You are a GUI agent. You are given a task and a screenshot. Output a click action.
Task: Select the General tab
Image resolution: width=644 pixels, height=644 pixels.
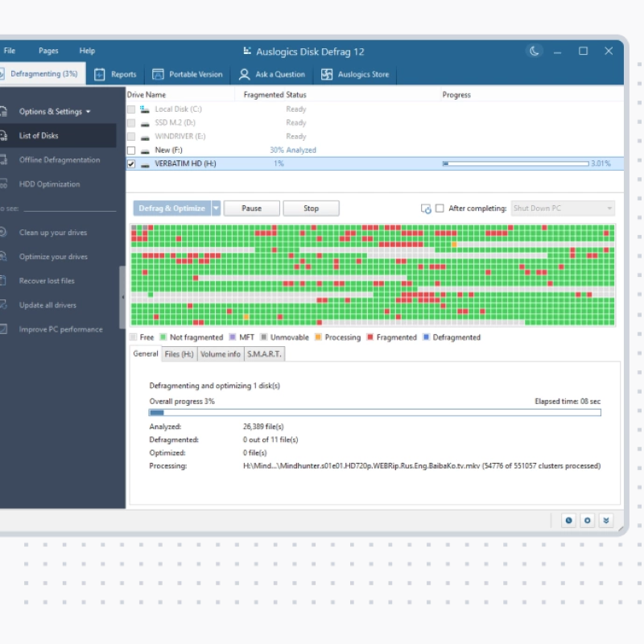(x=146, y=353)
